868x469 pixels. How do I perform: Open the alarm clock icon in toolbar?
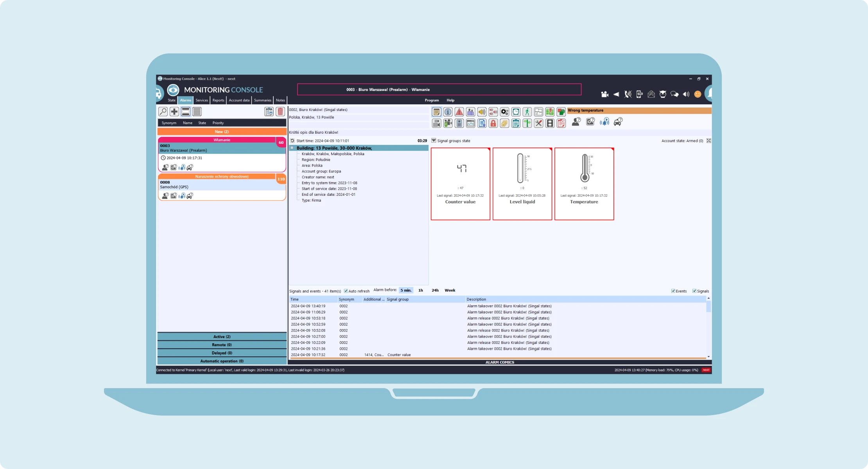point(516,112)
